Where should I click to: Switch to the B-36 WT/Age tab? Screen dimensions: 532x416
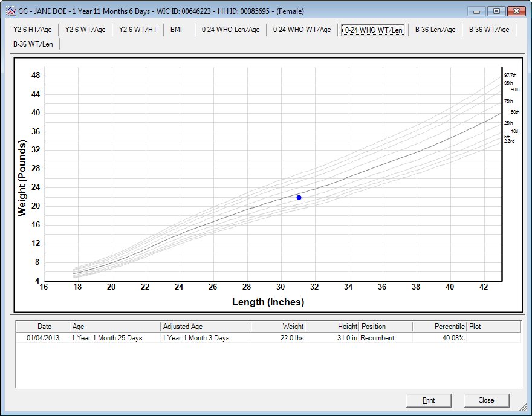pyautogui.click(x=489, y=30)
